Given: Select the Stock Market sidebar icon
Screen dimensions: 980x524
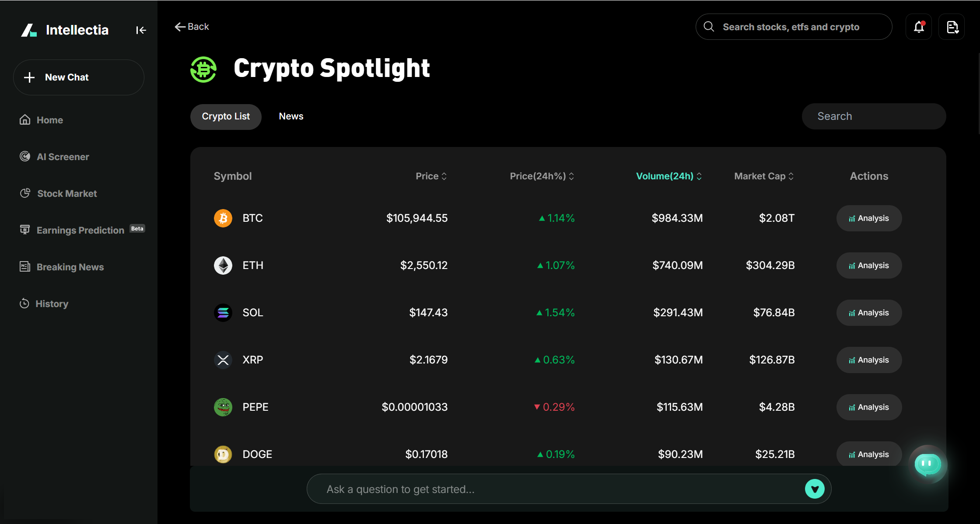Looking at the screenshot, I should coord(25,193).
